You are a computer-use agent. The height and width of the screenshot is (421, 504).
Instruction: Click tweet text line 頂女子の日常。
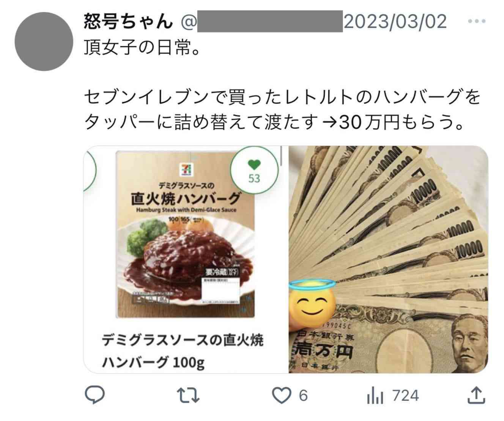pyautogui.click(x=142, y=49)
